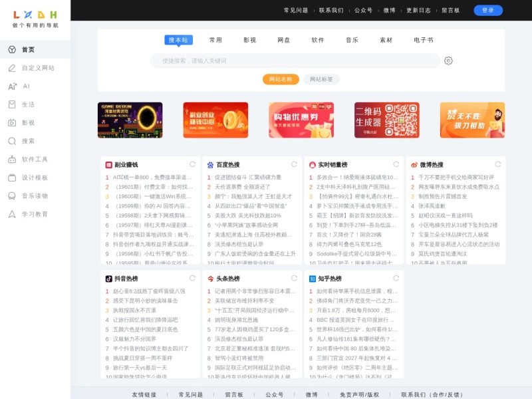Open 公众号 in top navigation
The width and height of the screenshot is (532, 399).
tap(363, 10)
